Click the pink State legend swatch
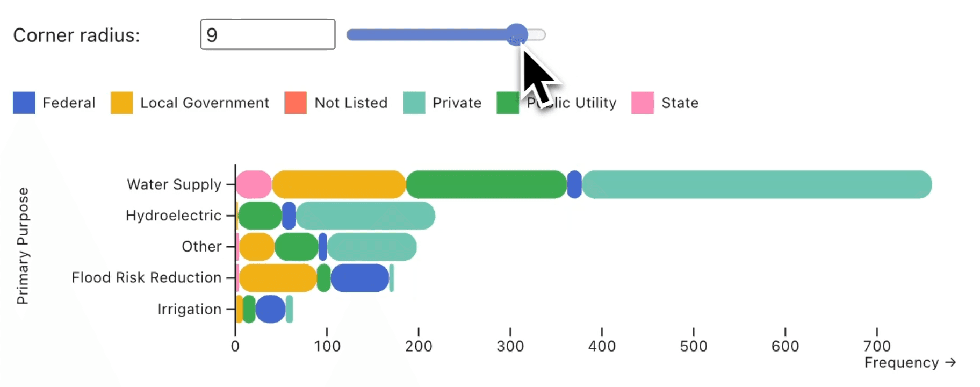The image size is (980, 387). click(643, 103)
